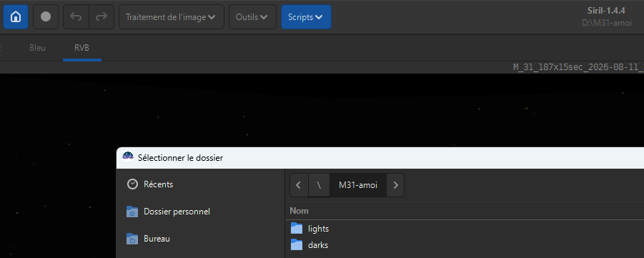Click the M_31_187x15sec file name label
The height and width of the screenshot is (258, 644).
tap(578, 67)
